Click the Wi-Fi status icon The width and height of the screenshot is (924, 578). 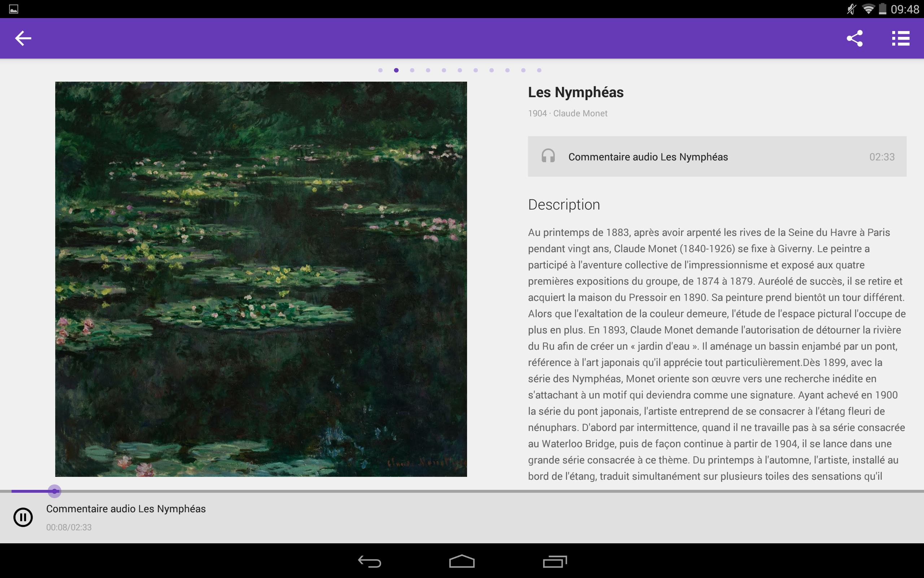click(868, 9)
